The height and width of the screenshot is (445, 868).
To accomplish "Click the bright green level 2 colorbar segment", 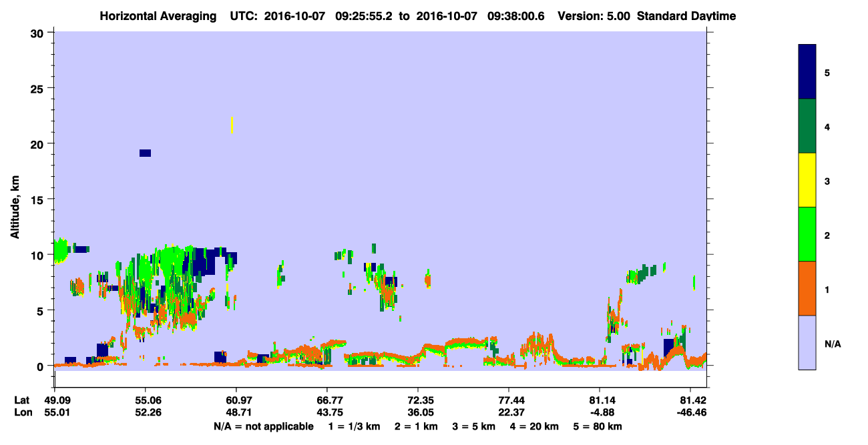I will (807, 234).
